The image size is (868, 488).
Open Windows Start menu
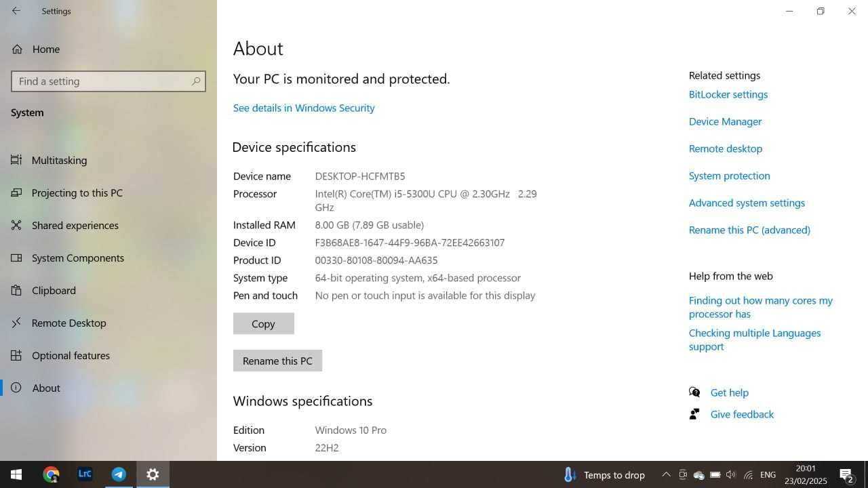pyautogui.click(x=16, y=474)
